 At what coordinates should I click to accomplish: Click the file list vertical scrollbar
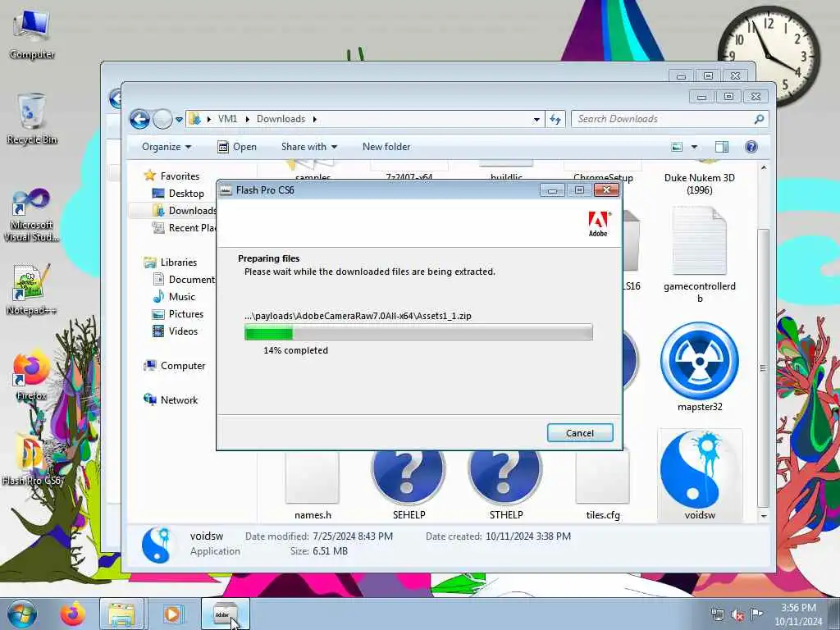click(x=764, y=367)
